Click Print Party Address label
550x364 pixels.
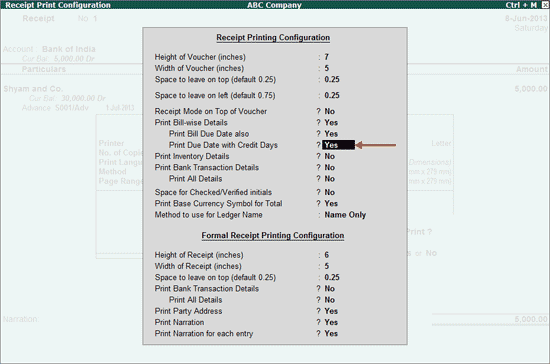[x=188, y=311]
